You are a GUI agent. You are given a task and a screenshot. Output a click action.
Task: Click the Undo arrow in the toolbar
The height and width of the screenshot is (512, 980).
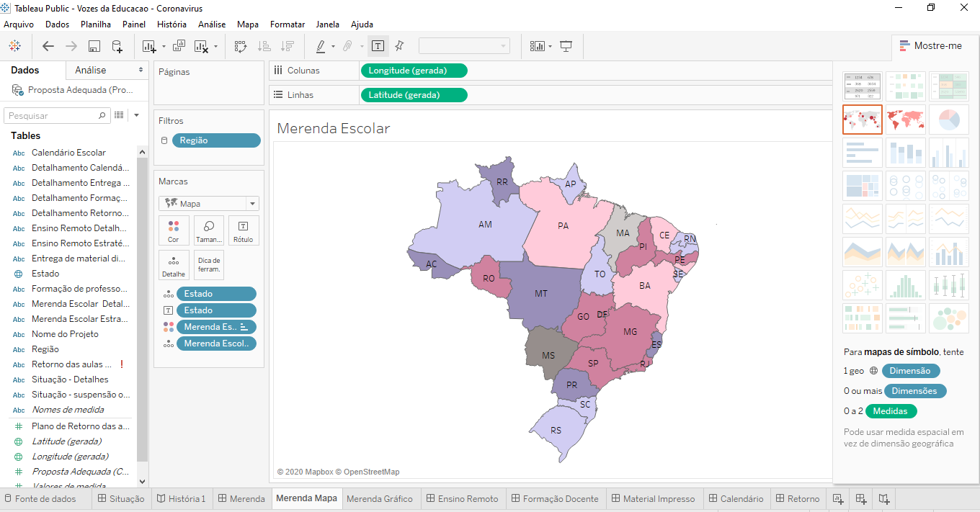point(48,45)
